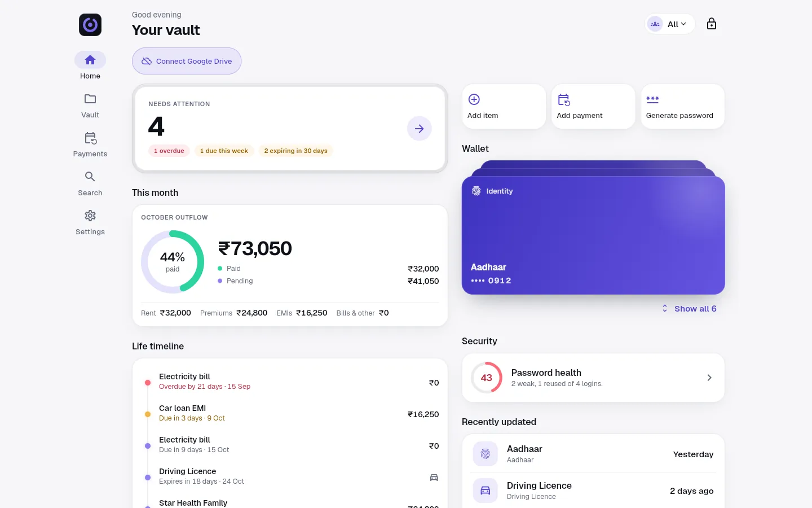
Task: Navigate to the Settings label
Action: point(90,232)
